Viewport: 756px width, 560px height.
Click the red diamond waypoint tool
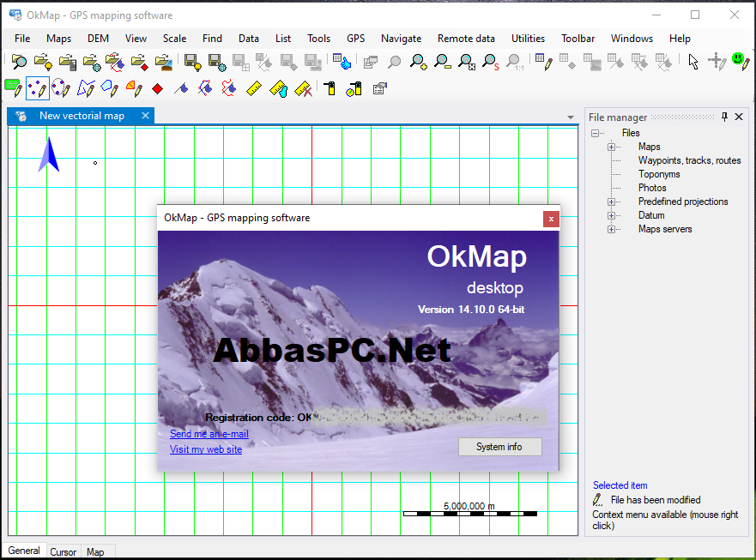click(x=157, y=88)
